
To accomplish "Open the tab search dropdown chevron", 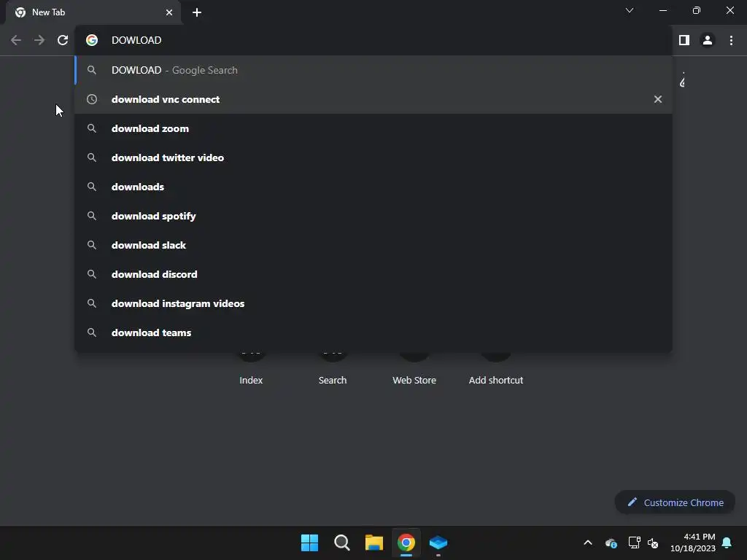I will coord(630,10).
